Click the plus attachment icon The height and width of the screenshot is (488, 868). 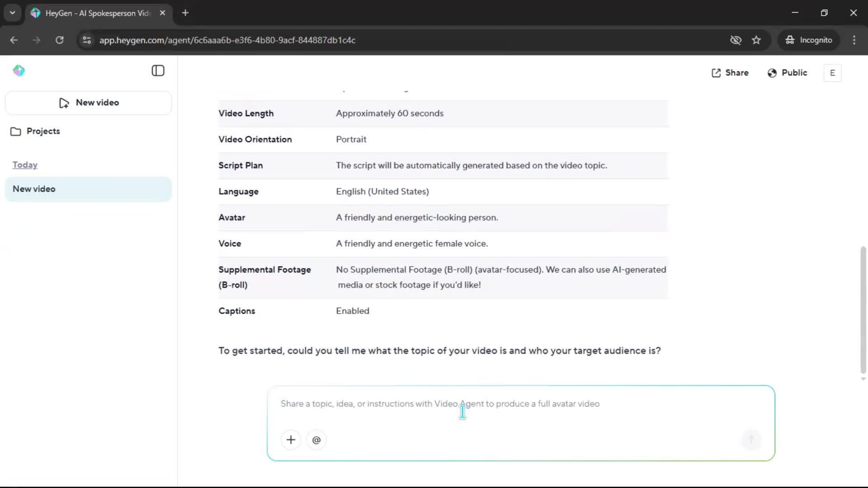(291, 440)
